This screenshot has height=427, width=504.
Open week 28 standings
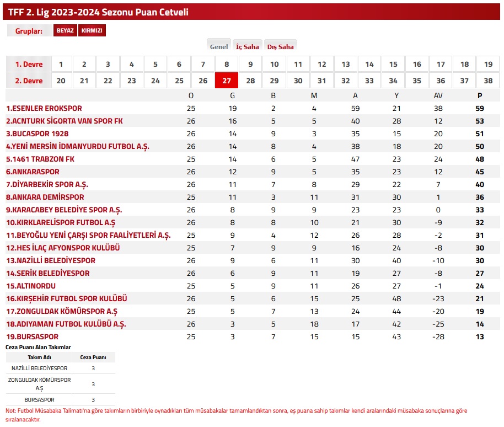tap(250, 81)
